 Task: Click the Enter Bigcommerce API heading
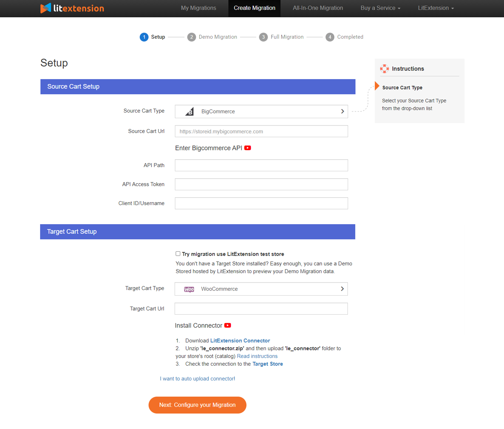pyautogui.click(x=208, y=148)
